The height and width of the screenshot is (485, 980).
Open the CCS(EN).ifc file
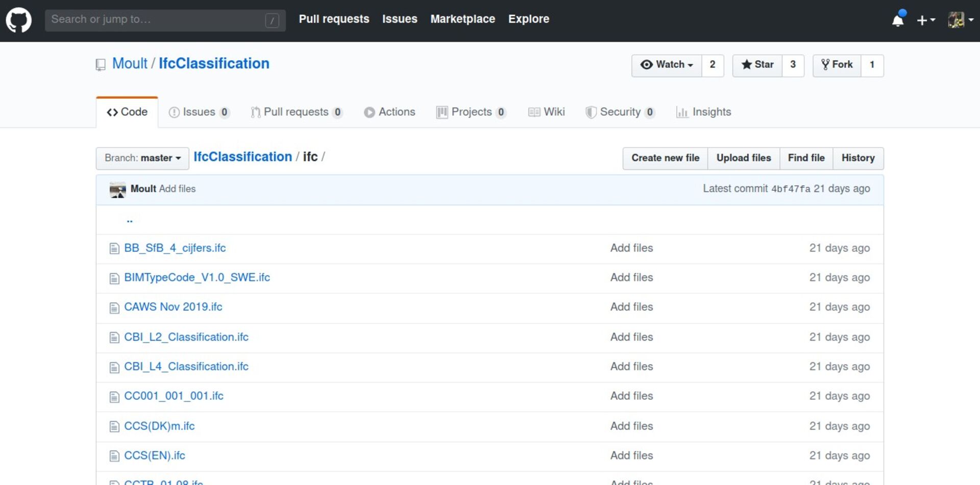pyautogui.click(x=155, y=455)
